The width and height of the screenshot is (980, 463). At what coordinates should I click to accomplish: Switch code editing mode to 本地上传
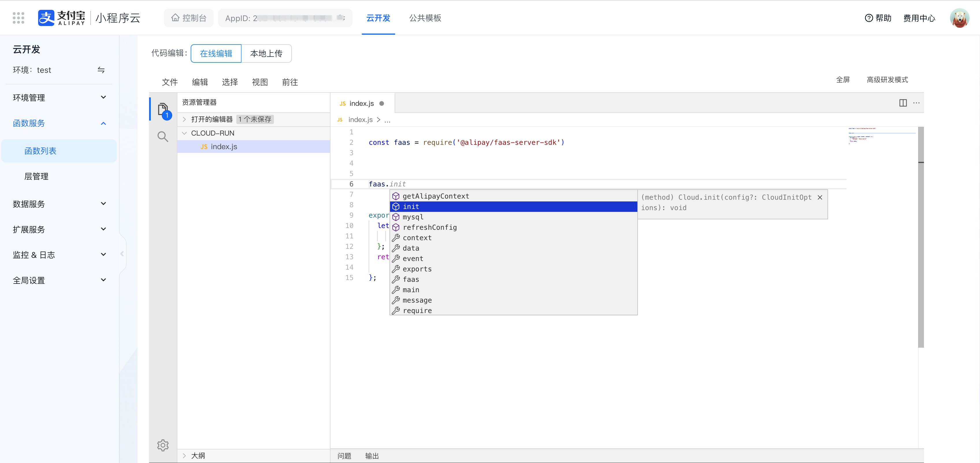(266, 53)
